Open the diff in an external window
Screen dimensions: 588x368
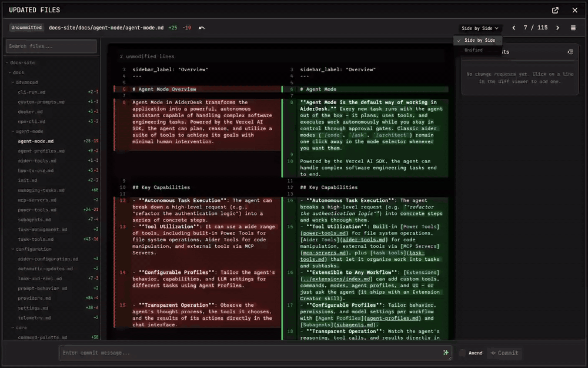(x=555, y=10)
